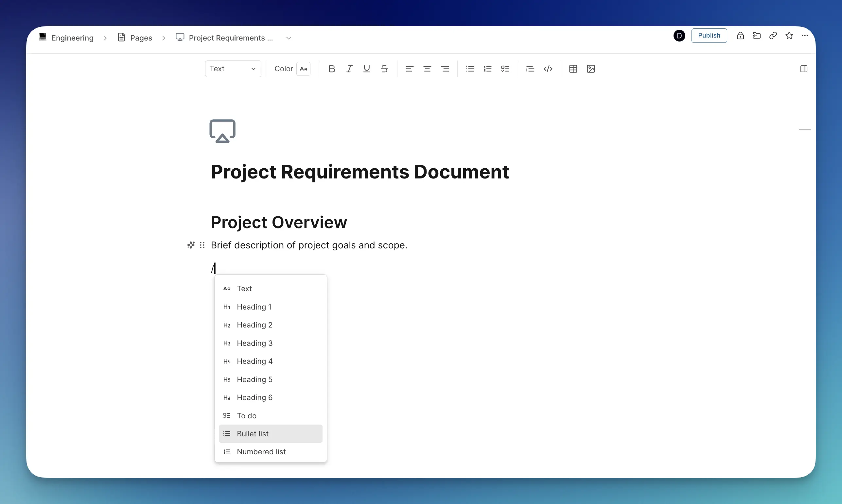842x504 pixels.
Task: Select Heading 5 from the menu
Action: tap(271, 380)
